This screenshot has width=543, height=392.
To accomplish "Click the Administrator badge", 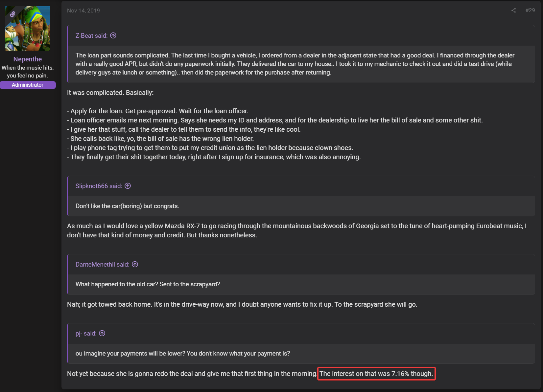I will click(x=28, y=85).
